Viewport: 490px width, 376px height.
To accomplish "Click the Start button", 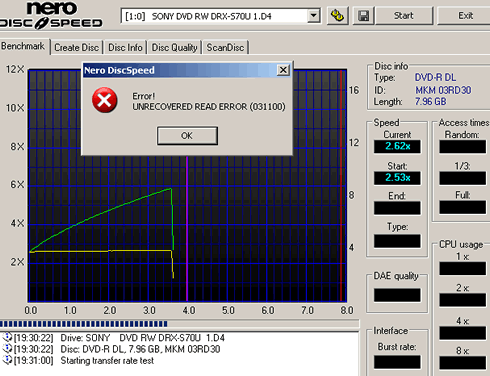I will [x=404, y=16].
